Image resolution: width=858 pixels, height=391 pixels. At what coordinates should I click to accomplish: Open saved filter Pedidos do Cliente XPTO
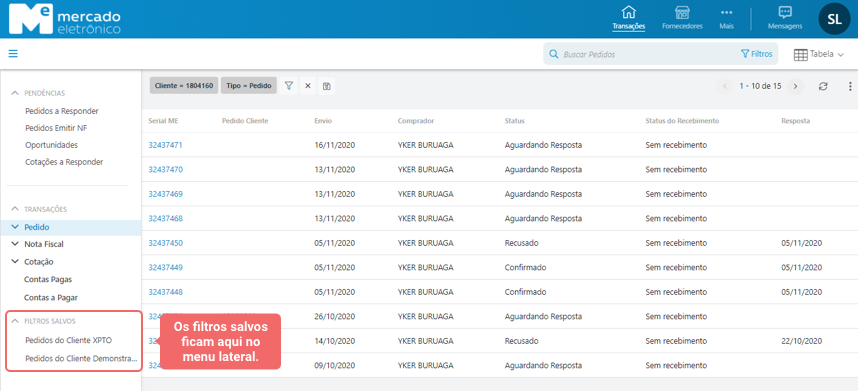point(68,340)
